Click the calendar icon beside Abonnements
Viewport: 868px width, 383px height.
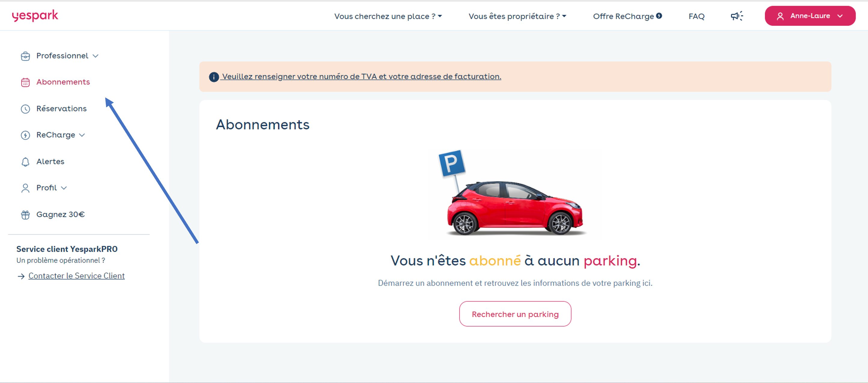25,82
